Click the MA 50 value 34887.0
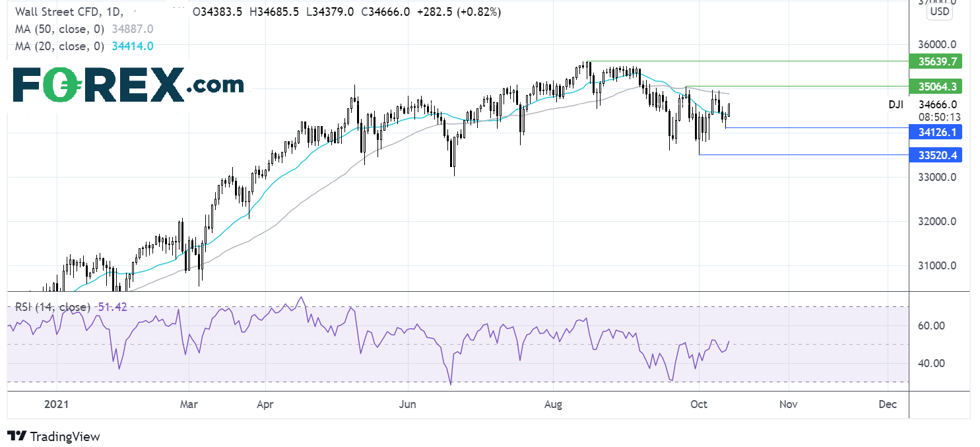The width and height of the screenshot is (980, 447). tap(132, 29)
